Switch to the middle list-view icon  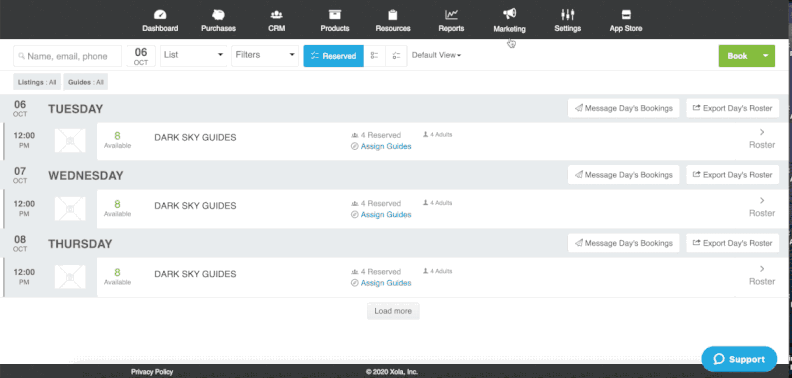374,56
